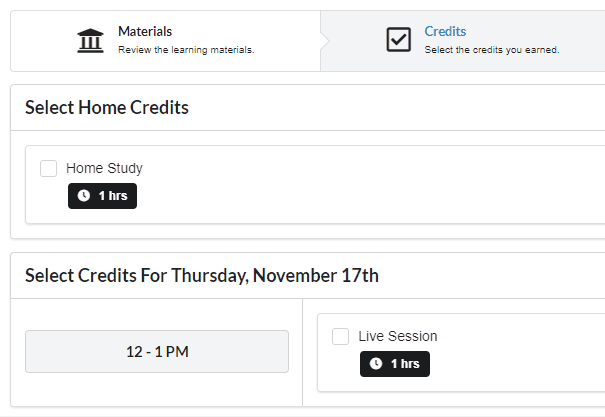Switch to the Credits step tab
This screenshot has width=605, height=417.
(463, 41)
